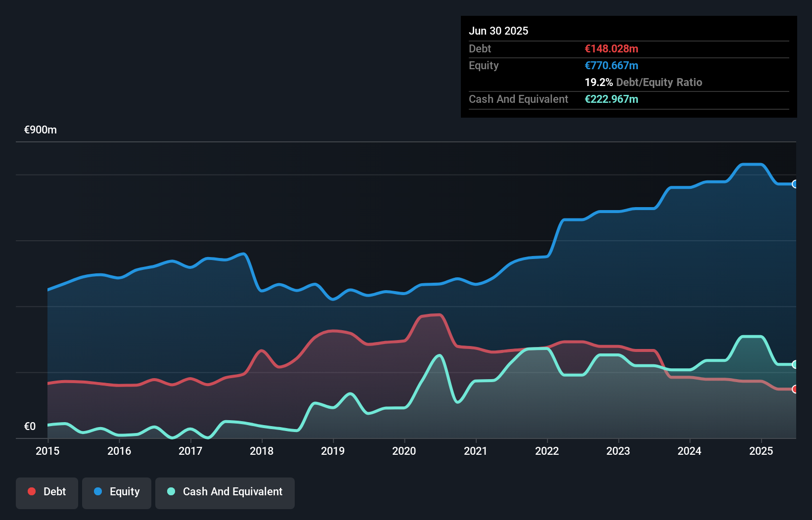
Task: Click the 2018 year label on axis
Action: coord(262,451)
